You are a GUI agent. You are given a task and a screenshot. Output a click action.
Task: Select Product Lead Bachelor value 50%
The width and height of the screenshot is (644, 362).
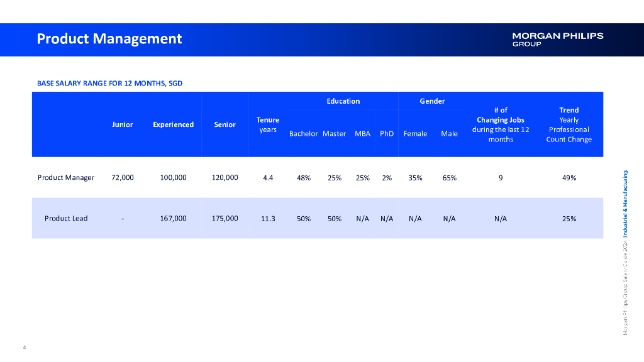click(x=304, y=219)
